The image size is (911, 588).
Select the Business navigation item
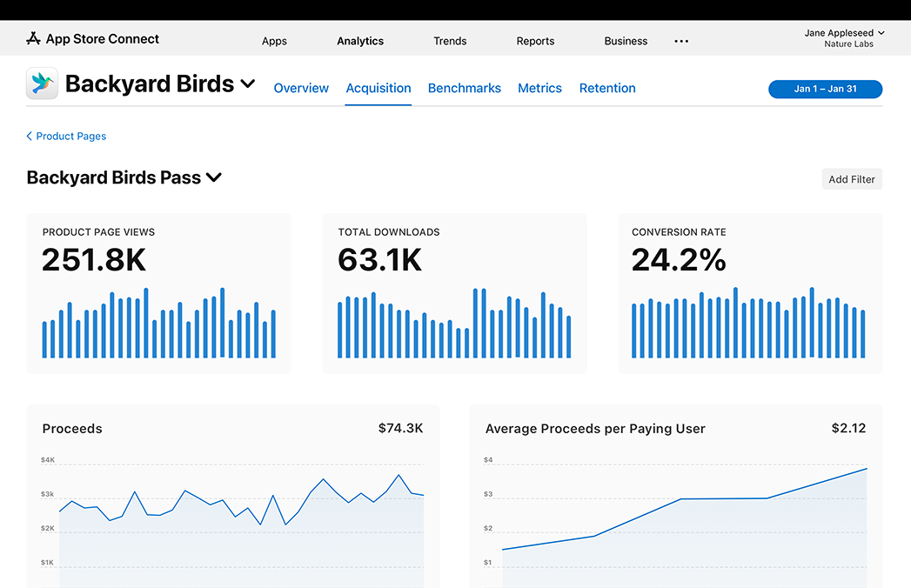click(626, 41)
